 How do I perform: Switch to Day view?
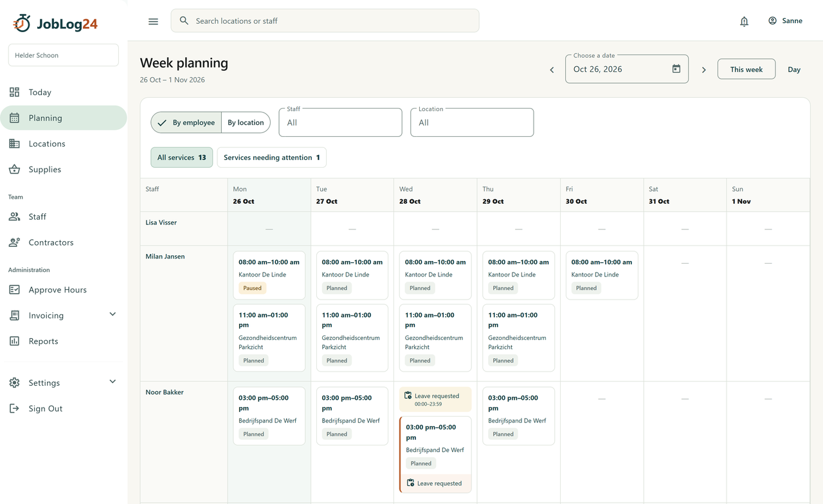tap(794, 69)
